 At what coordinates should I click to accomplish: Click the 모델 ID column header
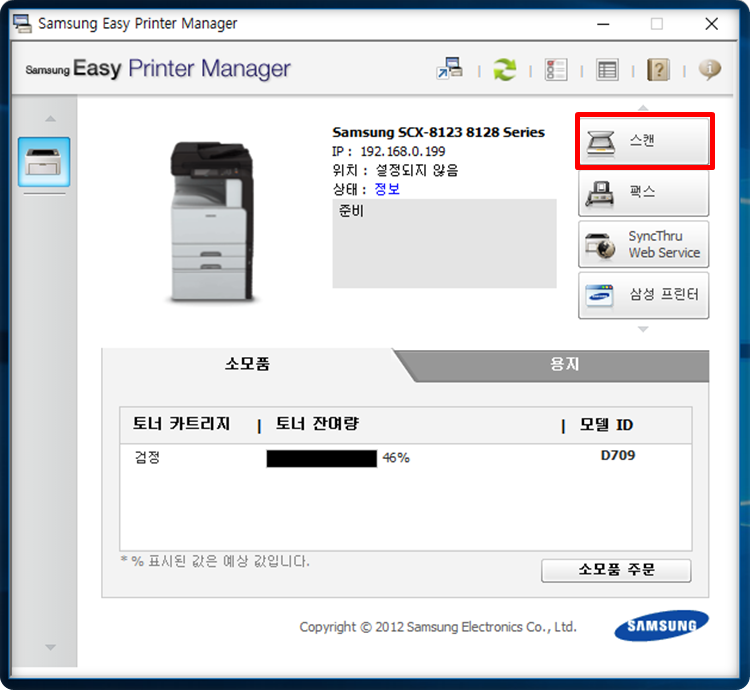607,425
